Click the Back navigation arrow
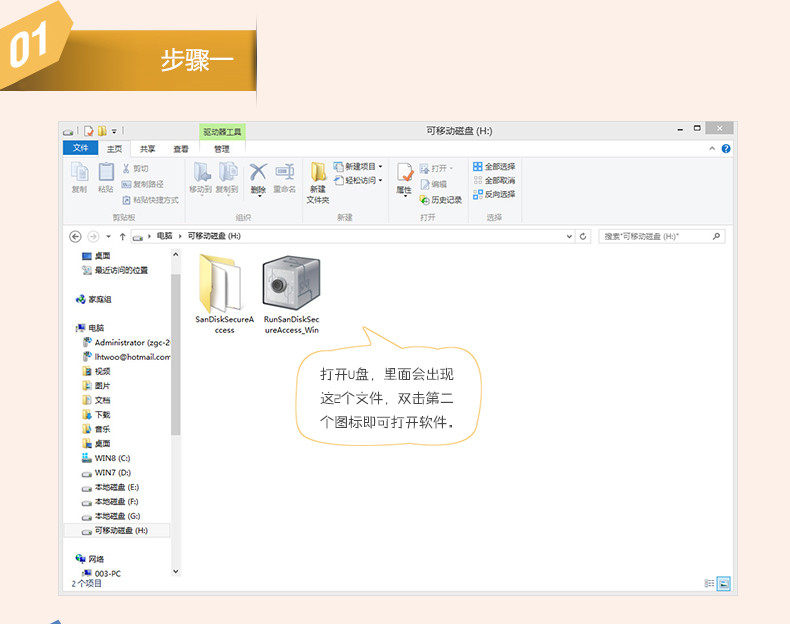790x624 pixels. pyautogui.click(x=75, y=236)
